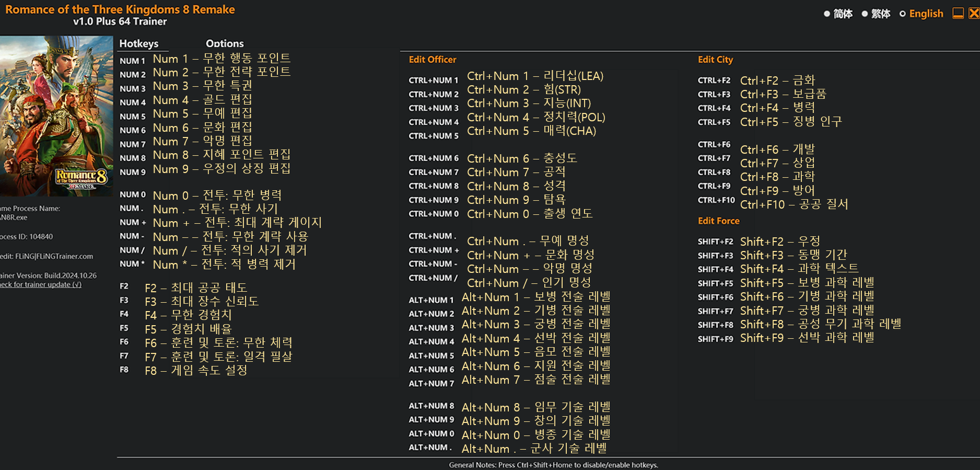Click the game cover art thumbnail
The image size is (980, 470).
click(x=56, y=116)
